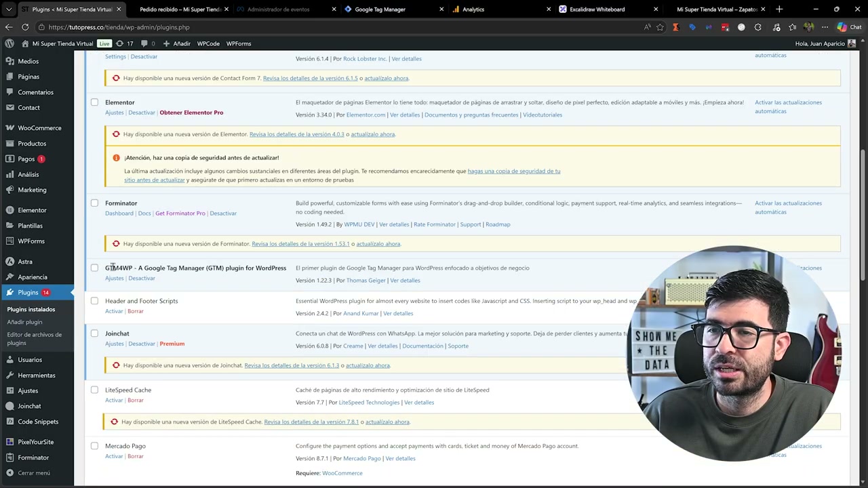The image size is (868, 488).
Task: Collapse the menu with Cerrar menú icon
Action: pos(9,473)
